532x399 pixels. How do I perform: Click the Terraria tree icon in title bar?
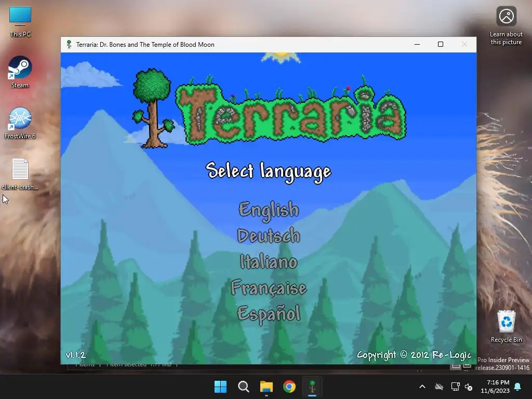pyautogui.click(x=69, y=45)
